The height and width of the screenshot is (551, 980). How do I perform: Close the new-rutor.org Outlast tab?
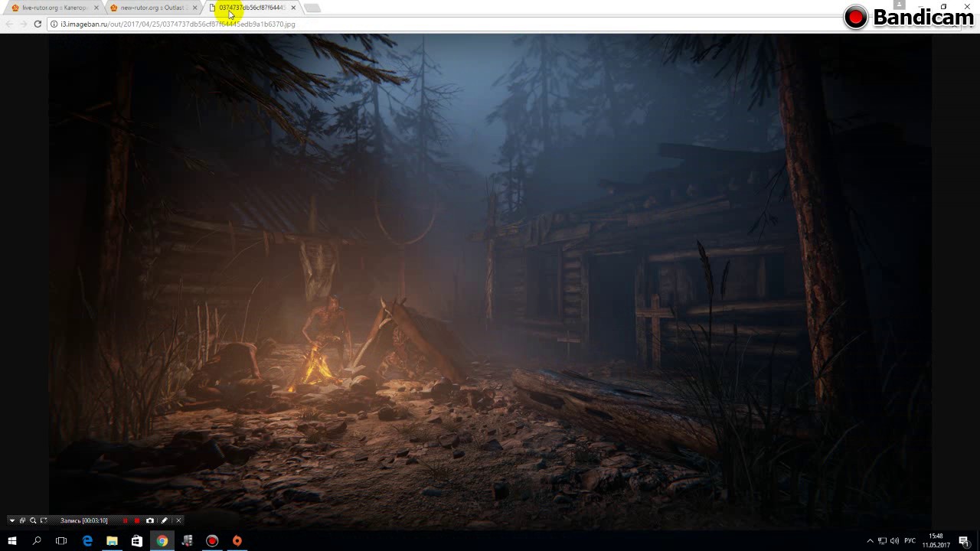tap(194, 8)
